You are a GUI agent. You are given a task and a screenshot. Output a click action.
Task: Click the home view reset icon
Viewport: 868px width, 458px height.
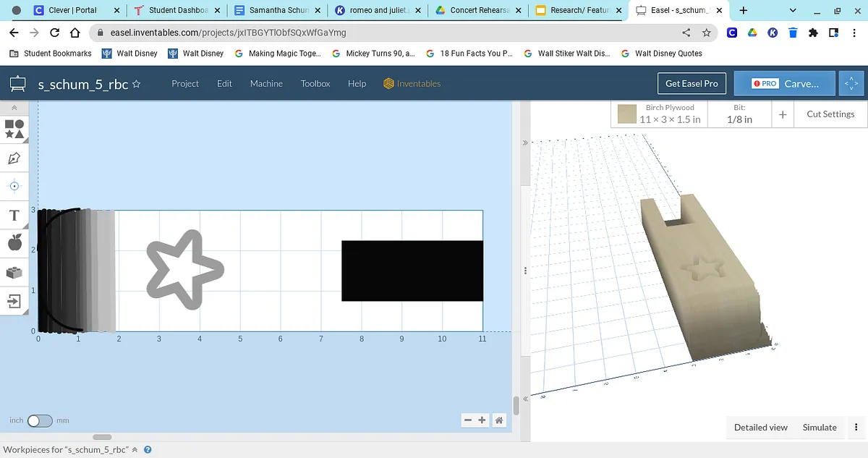click(499, 420)
